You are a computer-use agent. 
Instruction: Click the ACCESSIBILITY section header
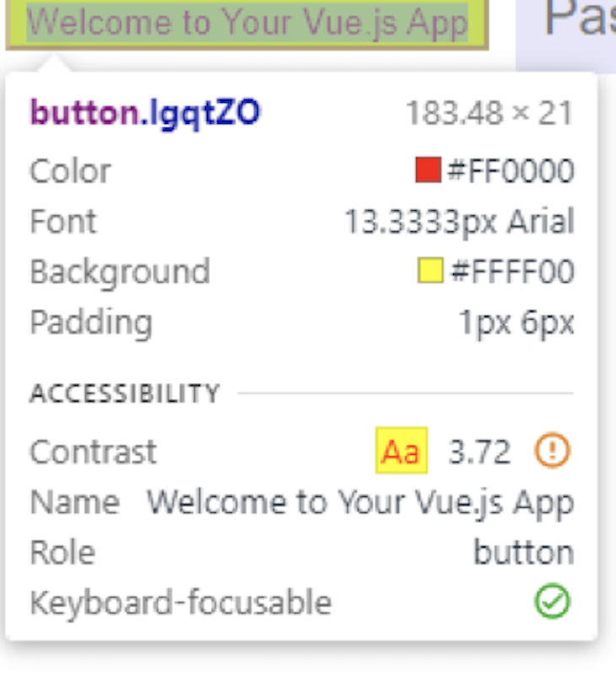(125, 393)
